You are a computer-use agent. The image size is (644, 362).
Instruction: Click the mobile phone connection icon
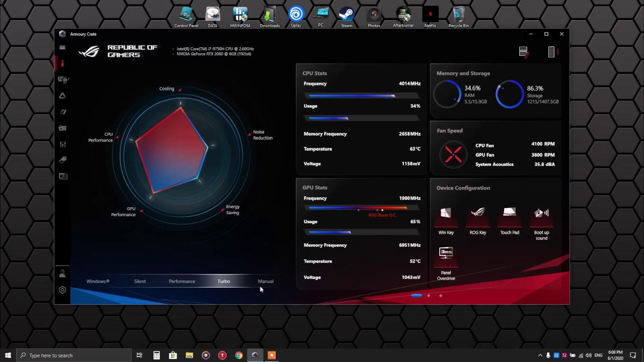coord(552,52)
